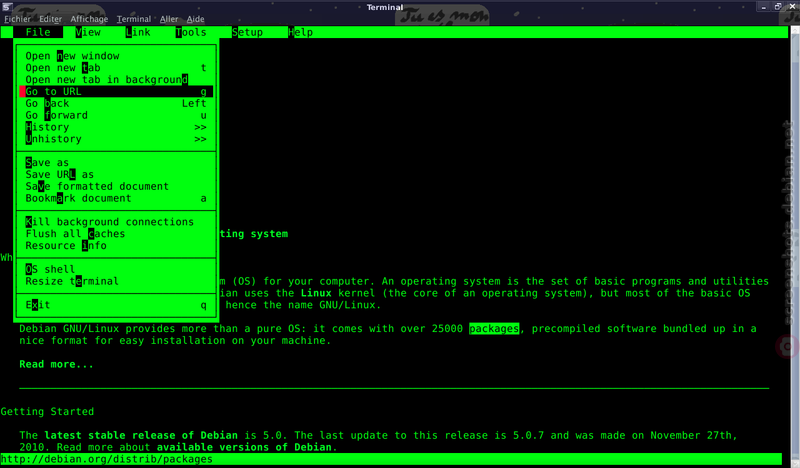The width and height of the screenshot is (800, 468).
Task: Choose Go forward menu entry
Action: coord(116,115)
